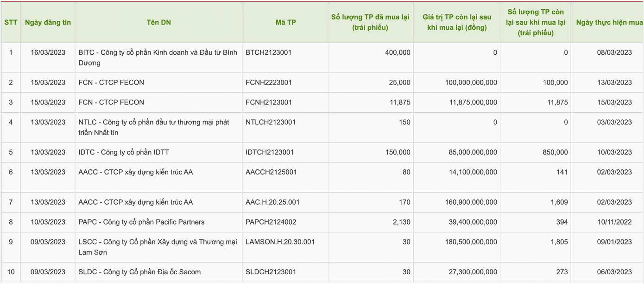Click the 10/11/2022 execution date cell
Image resolution: width=644 pixels, height=284 pixels.
pyautogui.click(x=614, y=222)
